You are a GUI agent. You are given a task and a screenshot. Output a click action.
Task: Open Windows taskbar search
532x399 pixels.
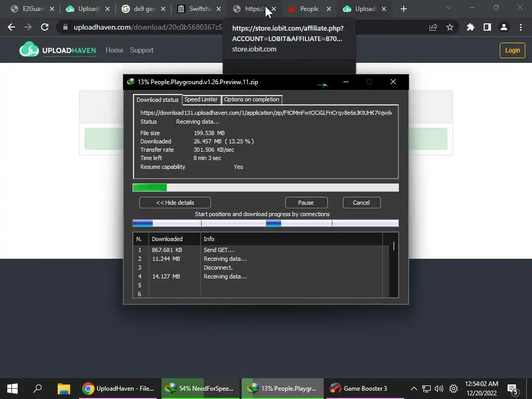tap(37, 389)
